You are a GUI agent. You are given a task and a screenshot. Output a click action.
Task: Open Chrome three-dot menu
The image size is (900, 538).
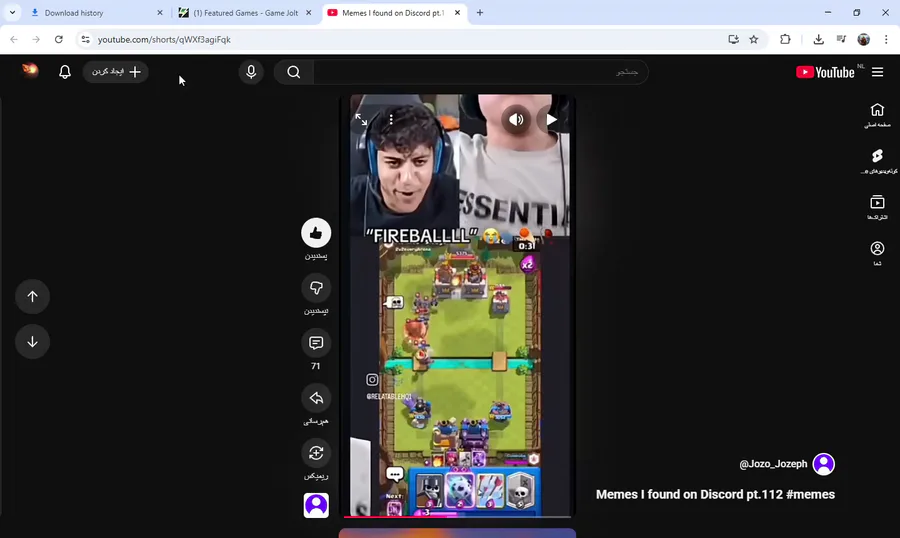coord(886,40)
